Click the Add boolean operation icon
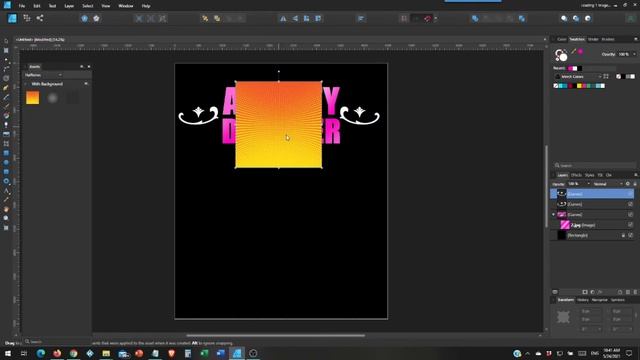The height and width of the screenshot is (360, 640). tap(475, 18)
